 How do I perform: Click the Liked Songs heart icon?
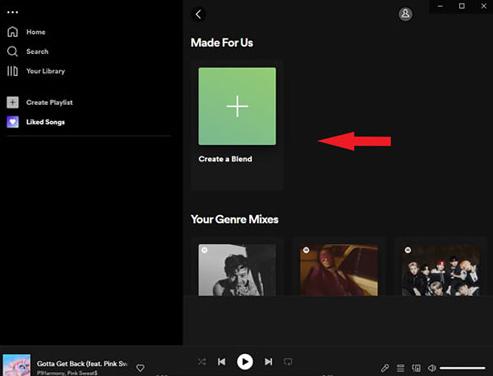(x=13, y=122)
